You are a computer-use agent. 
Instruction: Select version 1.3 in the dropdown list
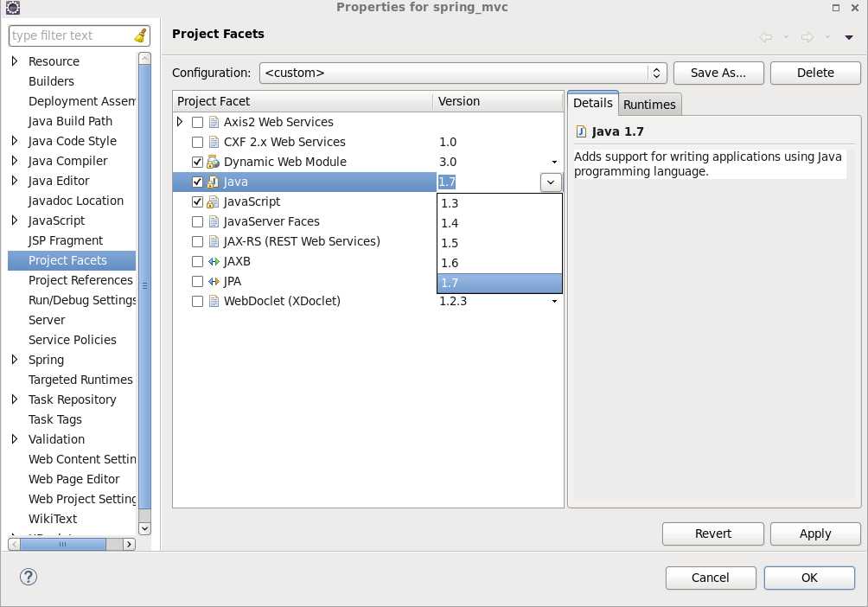(x=500, y=203)
